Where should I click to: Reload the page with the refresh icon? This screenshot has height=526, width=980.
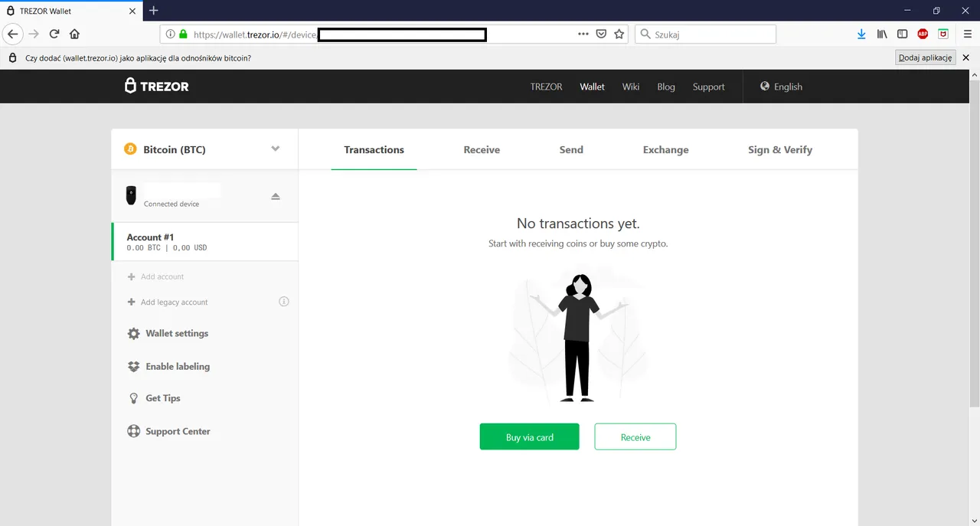coord(54,34)
